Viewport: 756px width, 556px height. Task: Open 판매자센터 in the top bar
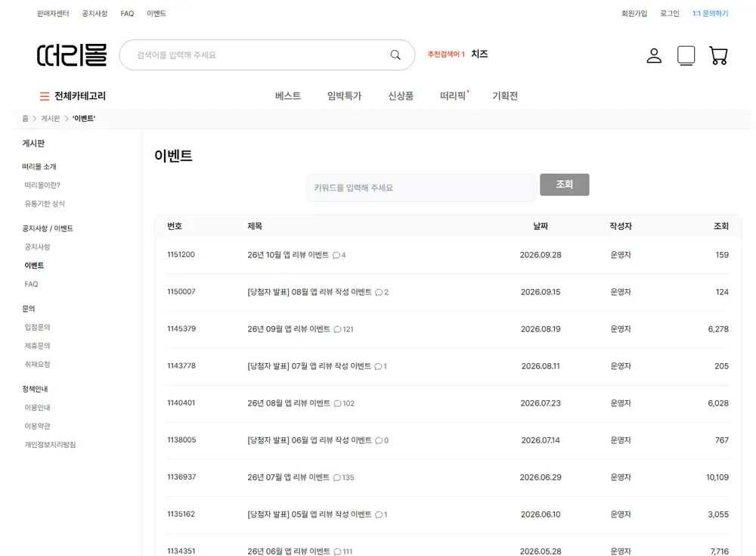click(x=53, y=14)
